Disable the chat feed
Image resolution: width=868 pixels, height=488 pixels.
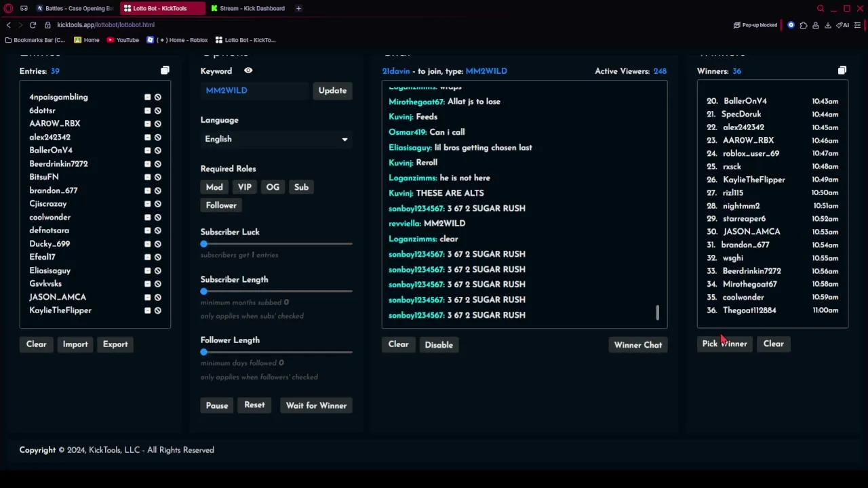439,345
